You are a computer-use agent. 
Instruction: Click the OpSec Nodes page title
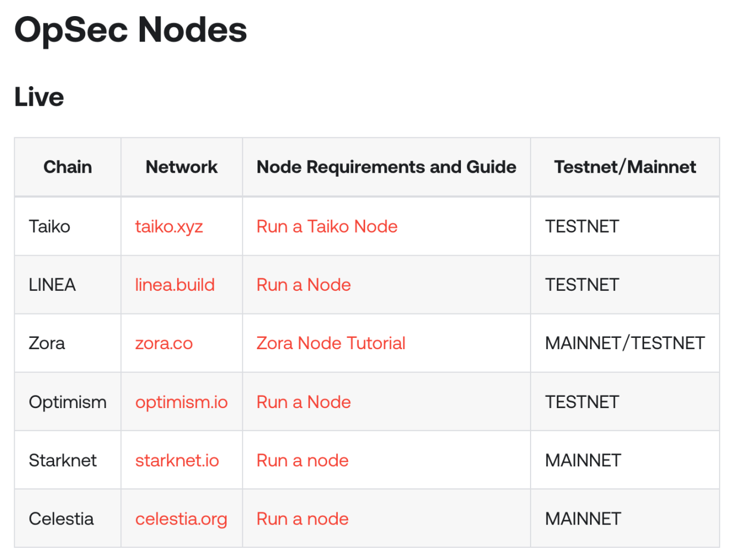point(130,30)
